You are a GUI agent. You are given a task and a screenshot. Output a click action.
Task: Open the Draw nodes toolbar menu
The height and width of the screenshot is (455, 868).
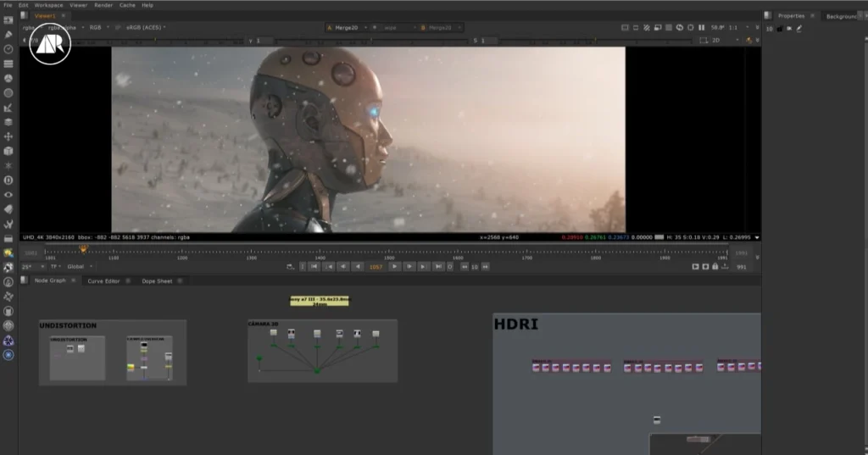click(8, 35)
